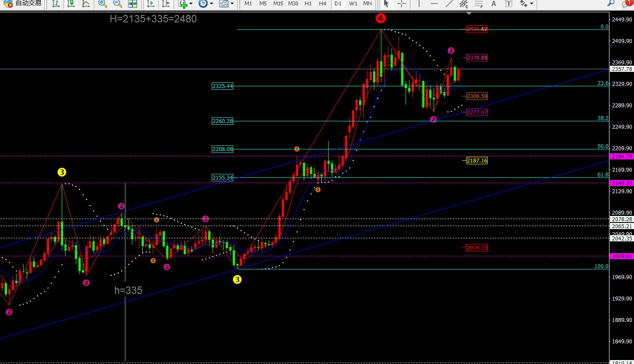Image resolution: width=634 pixels, height=364 pixels.
Task: Click the 2024.23 red price label
Action: pos(477,247)
